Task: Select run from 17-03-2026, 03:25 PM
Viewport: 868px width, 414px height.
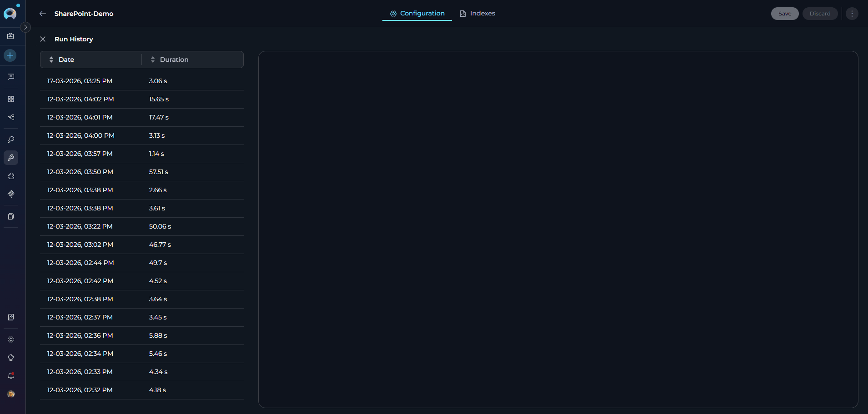Action: [142, 81]
